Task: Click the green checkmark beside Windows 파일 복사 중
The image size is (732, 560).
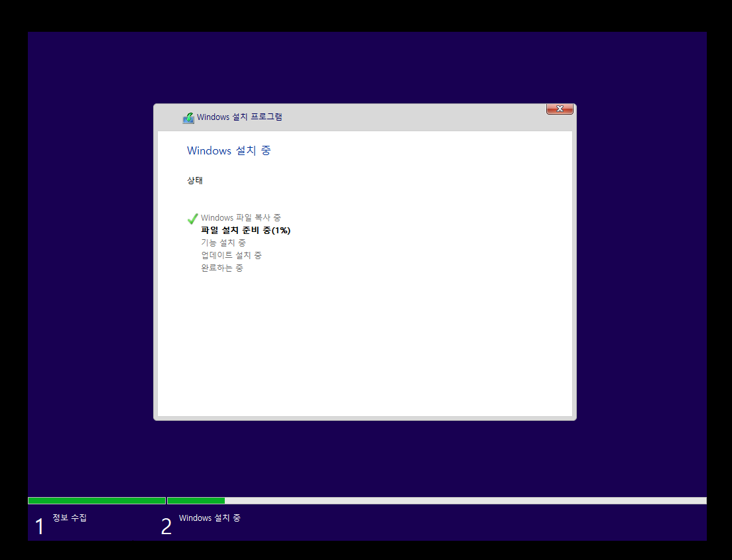Action: (x=192, y=219)
